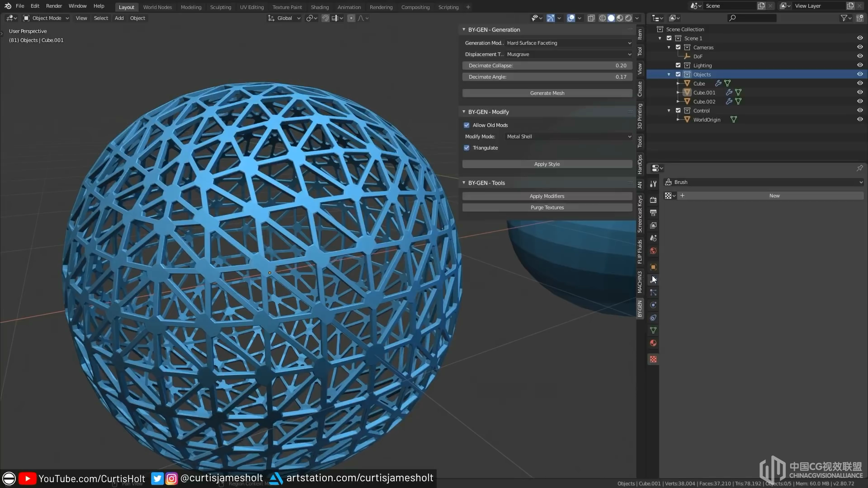Add a new workspace with plus
The width and height of the screenshot is (868, 488).
(x=468, y=7)
